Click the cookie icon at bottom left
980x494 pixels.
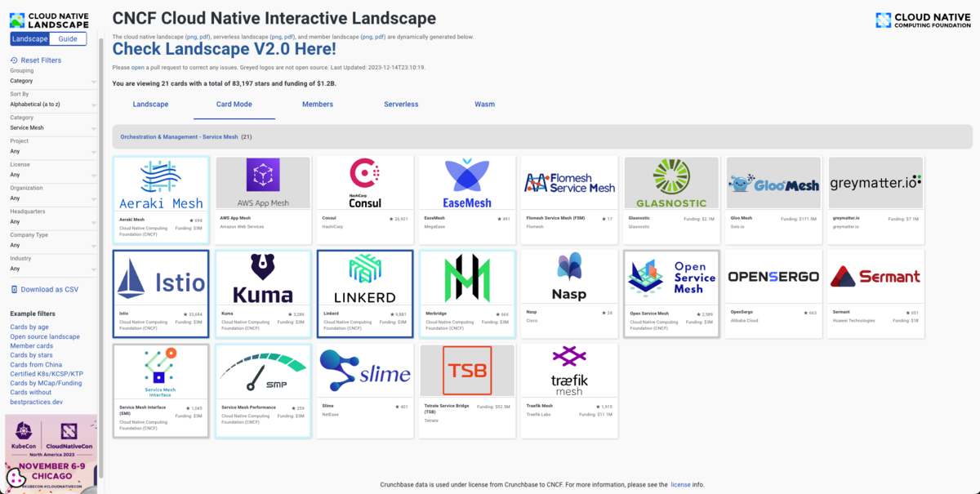tap(16, 477)
